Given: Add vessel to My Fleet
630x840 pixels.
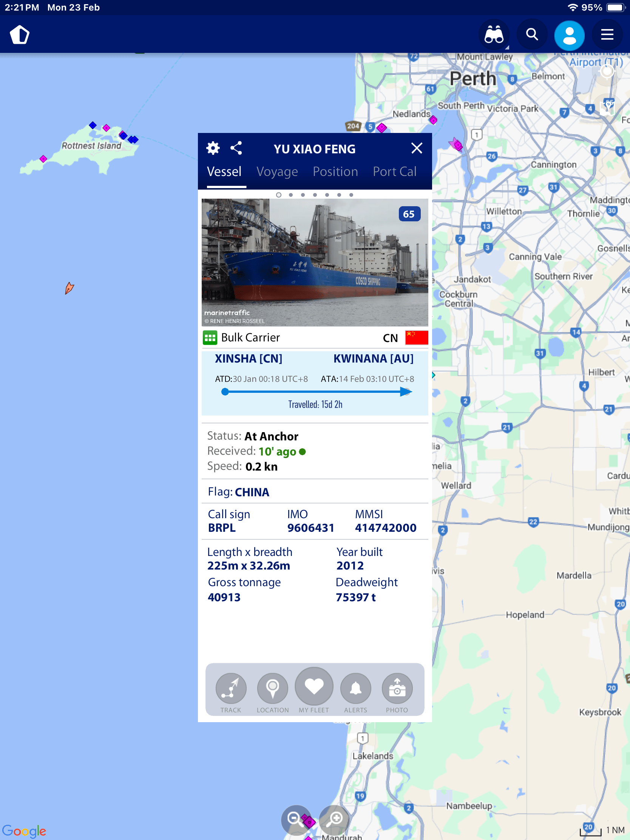Looking at the screenshot, I should click(x=314, y=687).
